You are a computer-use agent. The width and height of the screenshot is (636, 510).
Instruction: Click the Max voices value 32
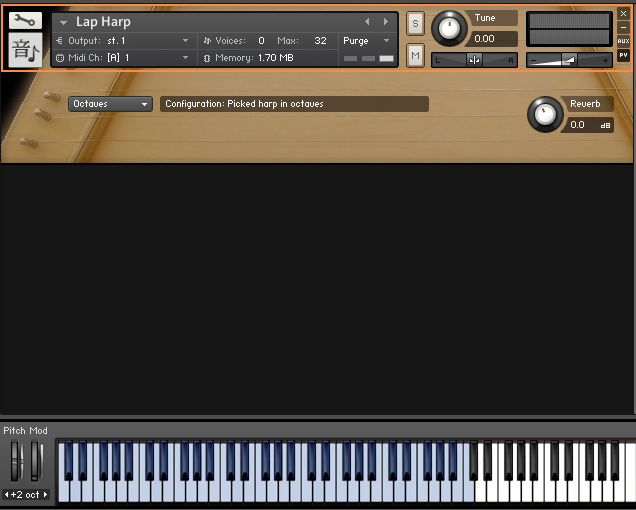click(x=320, y=41)
